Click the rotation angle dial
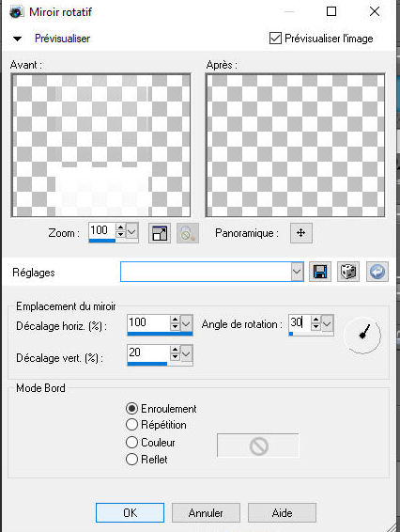This screenshot has height=532, width=400. pyautogui.click(x=362, y=335)
